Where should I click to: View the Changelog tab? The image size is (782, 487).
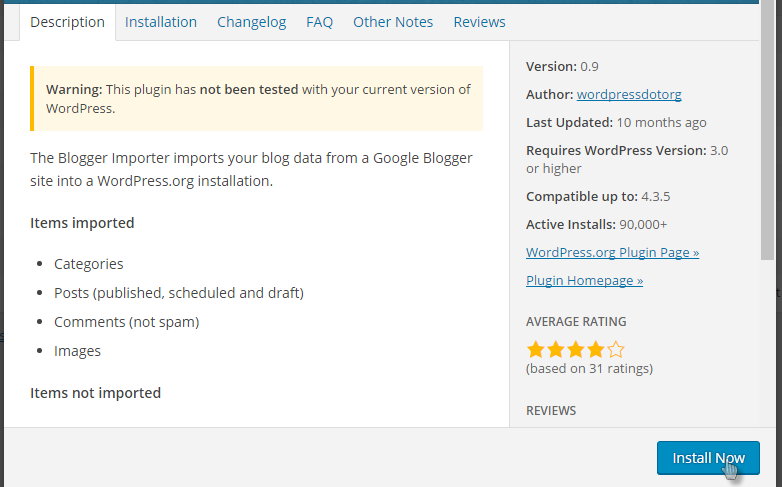tap(251, 22)
